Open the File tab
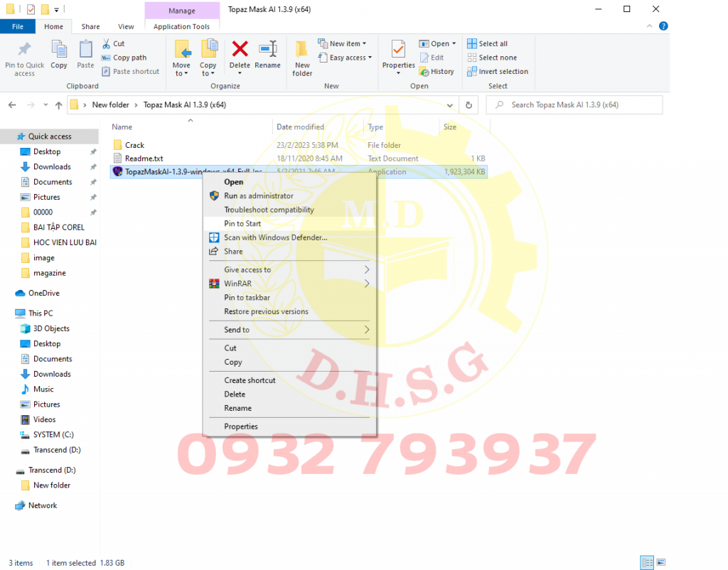The width and height of the screenshot is (728, 570). pyautogui.click(x=18, y=26)
